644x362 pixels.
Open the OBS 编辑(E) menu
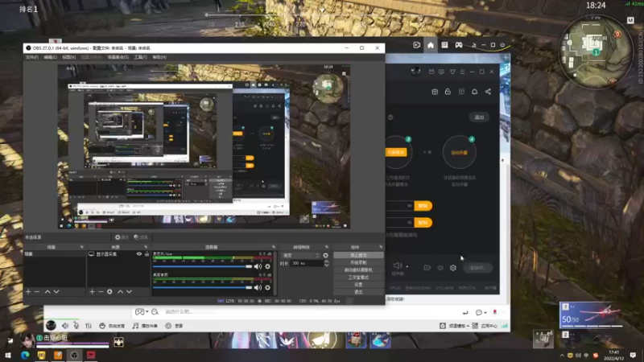[x=50, y=57]
